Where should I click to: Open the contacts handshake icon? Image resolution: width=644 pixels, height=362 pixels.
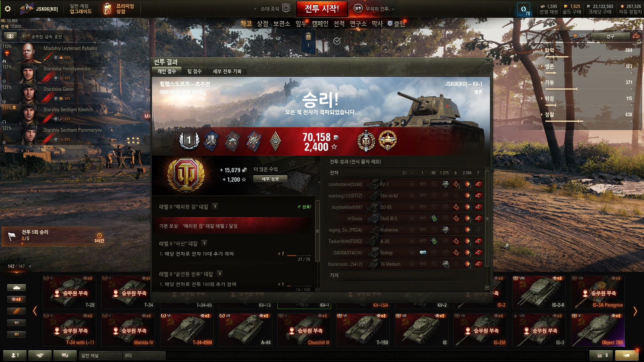point(40,355)
